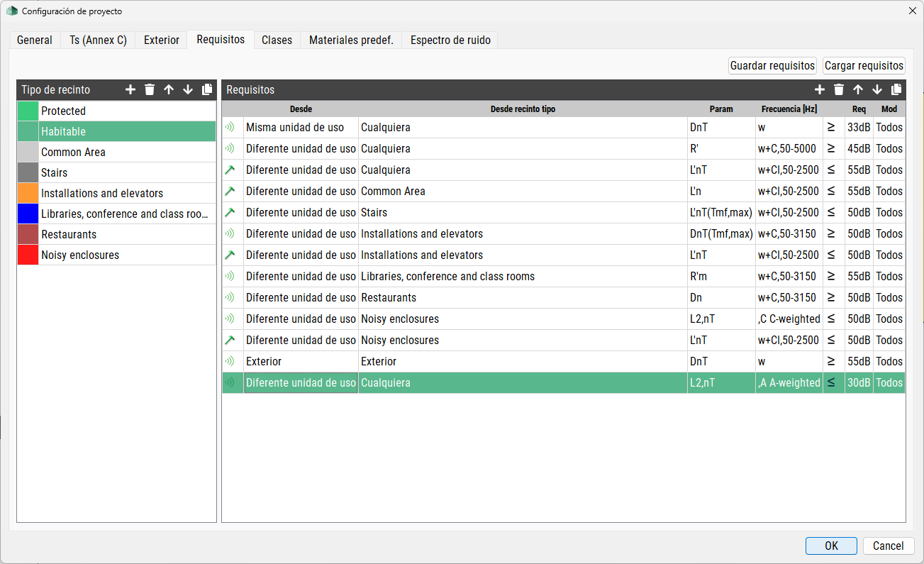Click the w+C,50-5000 frequency cell
The image size is (924, 564).
point(789,149)
